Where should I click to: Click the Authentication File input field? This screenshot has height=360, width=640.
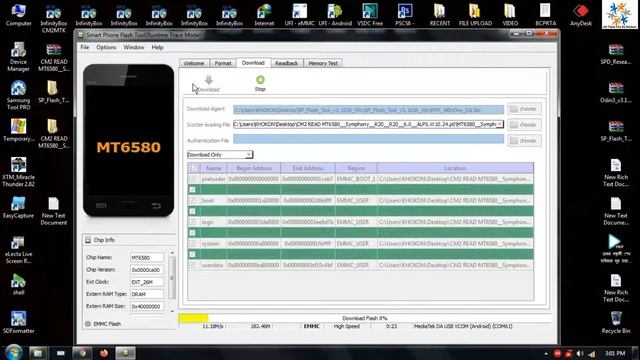point(368,140)
